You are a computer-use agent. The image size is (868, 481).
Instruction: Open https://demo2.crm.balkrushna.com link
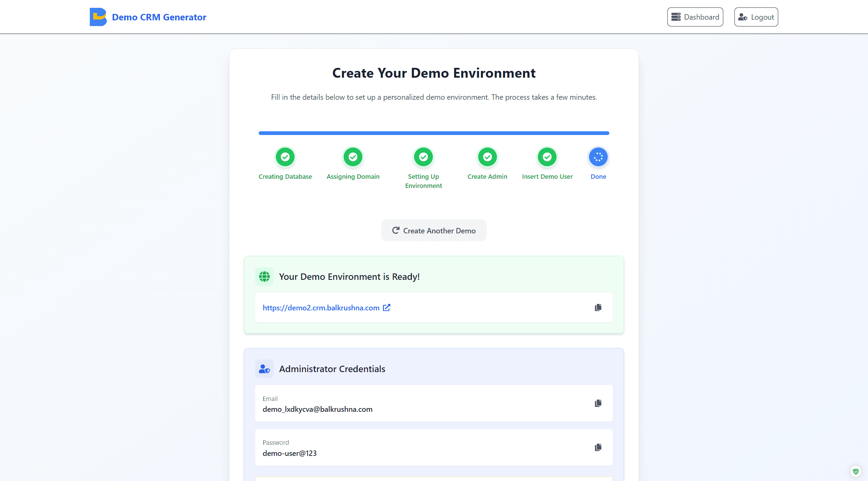click(321, 308)
